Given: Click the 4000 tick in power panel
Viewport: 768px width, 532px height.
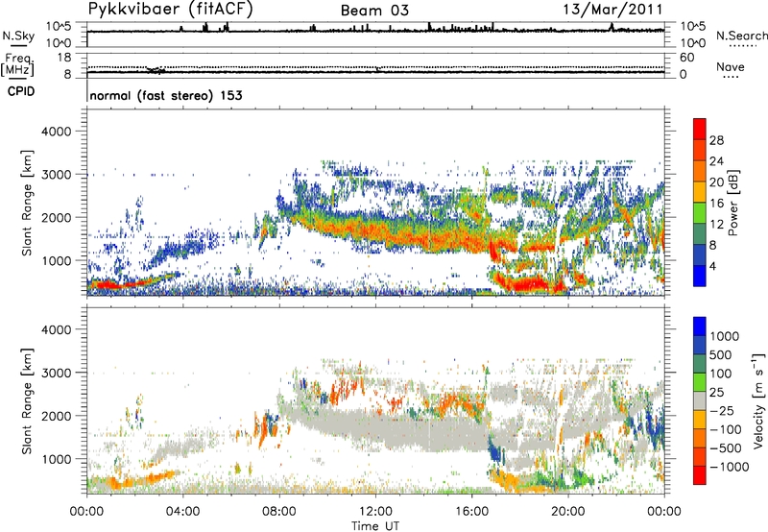Looking at the screenshot, I should 56,132.
